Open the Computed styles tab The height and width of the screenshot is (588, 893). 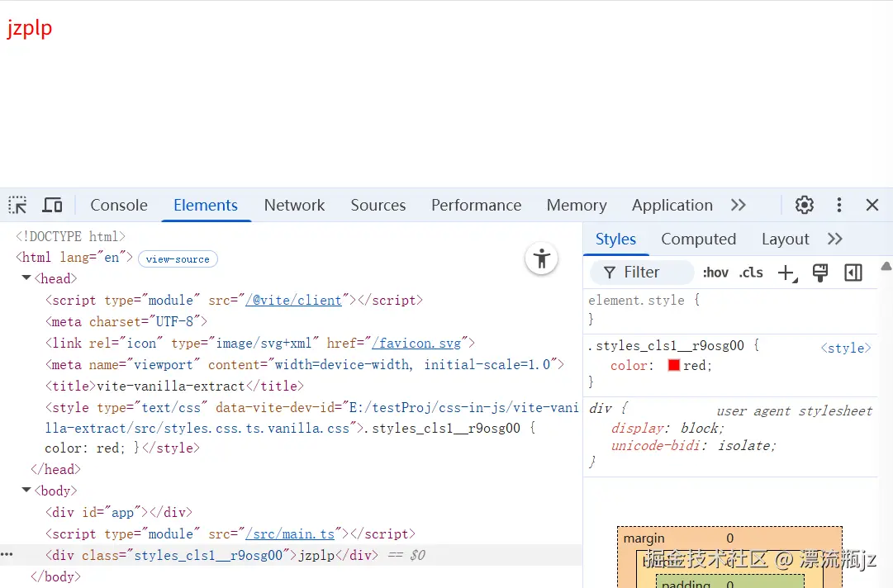[x=698, y=239]
